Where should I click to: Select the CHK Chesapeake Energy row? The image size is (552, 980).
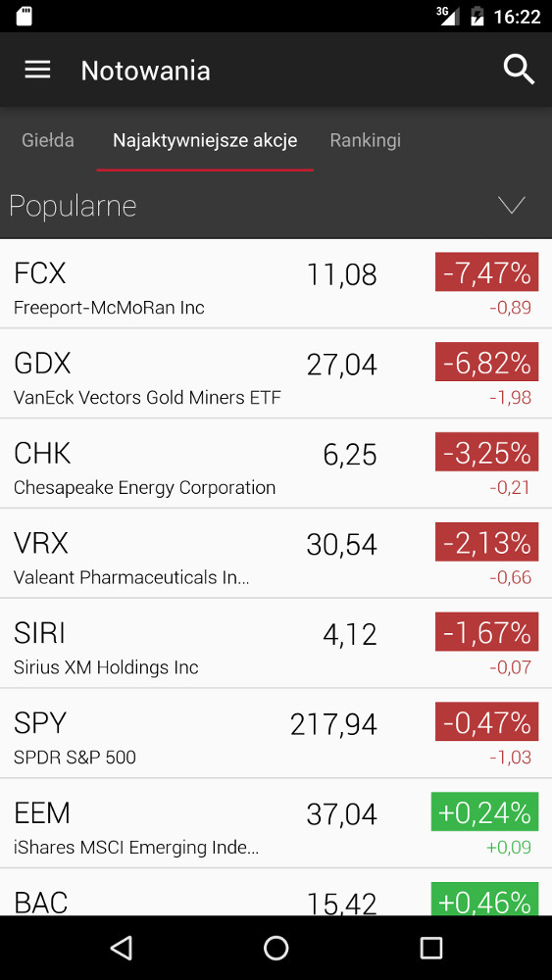point(276,464)
